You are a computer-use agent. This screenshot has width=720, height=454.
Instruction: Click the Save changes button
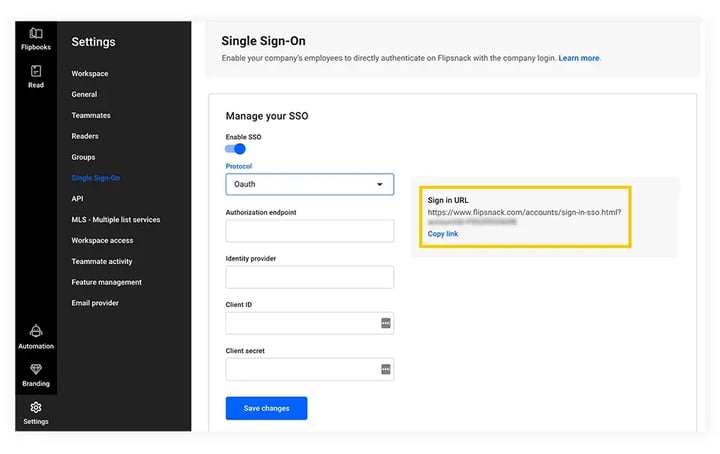pyautogui.click(x=266, y=408)
